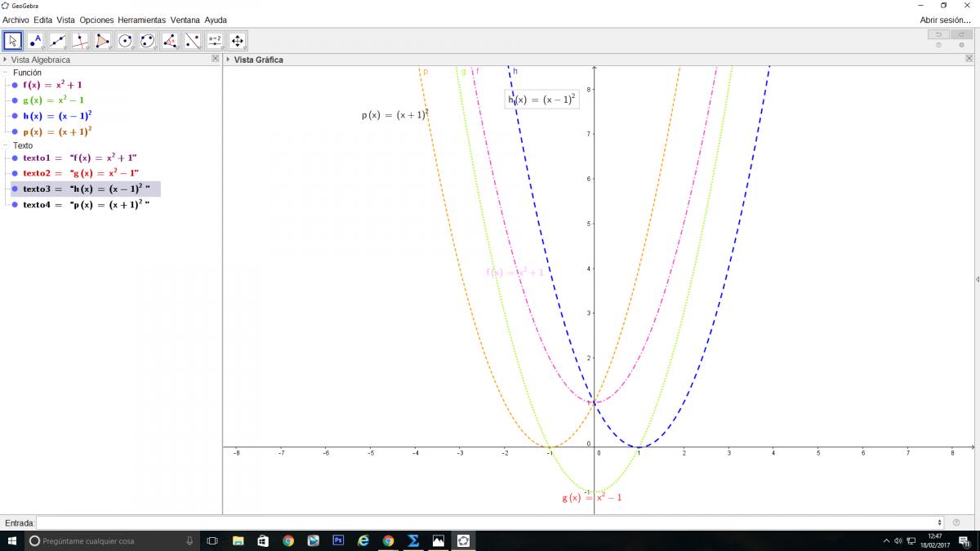980x551 pixels.
Task: Select the Polygon tool
Action: [x=102, y=40]
